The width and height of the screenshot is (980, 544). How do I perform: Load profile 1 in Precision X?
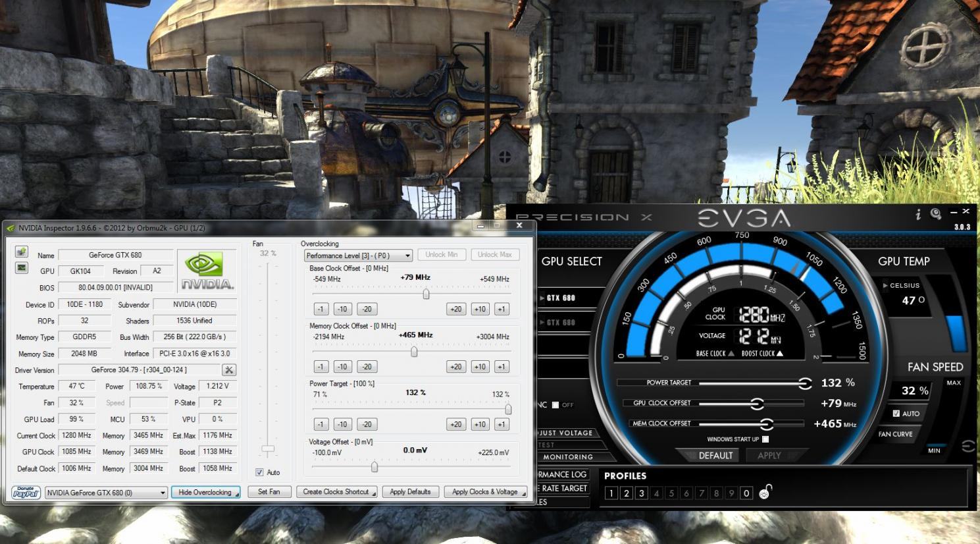(611, 493)
